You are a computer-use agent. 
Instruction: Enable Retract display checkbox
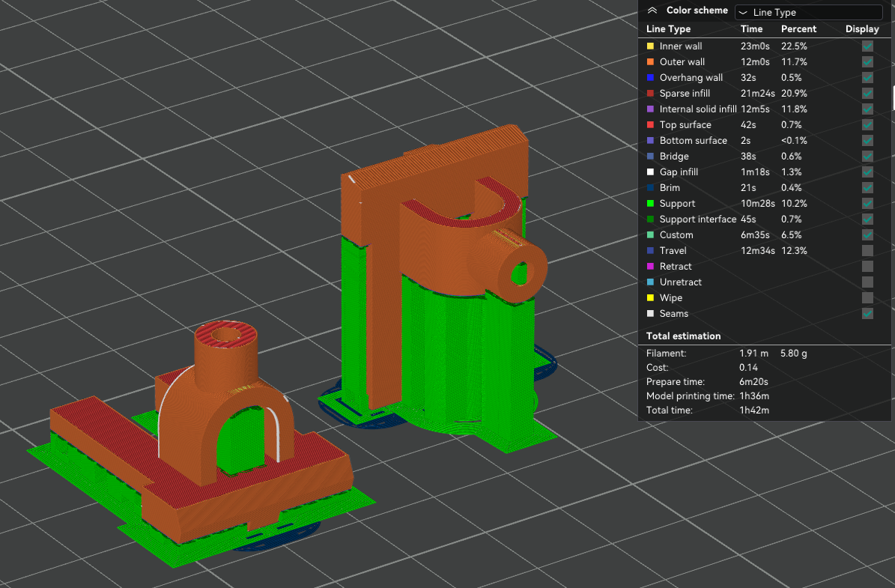pos(867,266)
